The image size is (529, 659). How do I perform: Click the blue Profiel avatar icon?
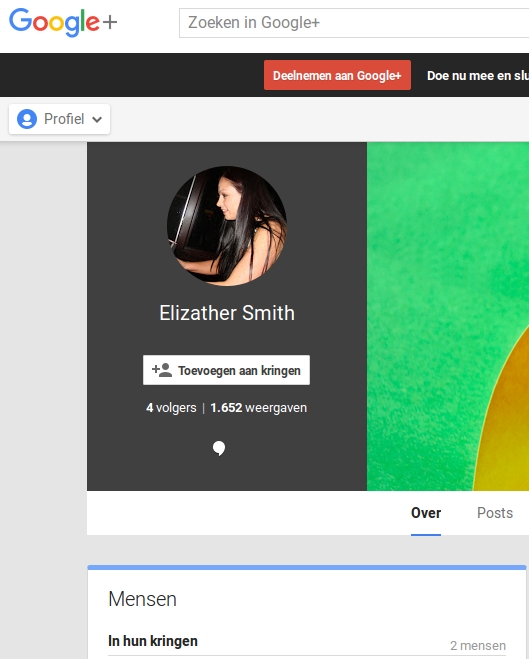27,119
